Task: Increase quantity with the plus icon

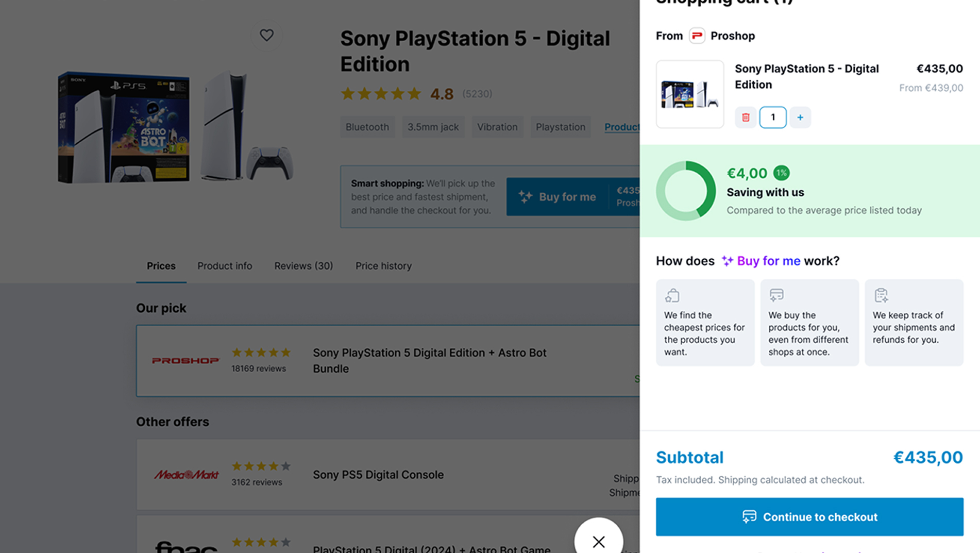Action: 800,118
